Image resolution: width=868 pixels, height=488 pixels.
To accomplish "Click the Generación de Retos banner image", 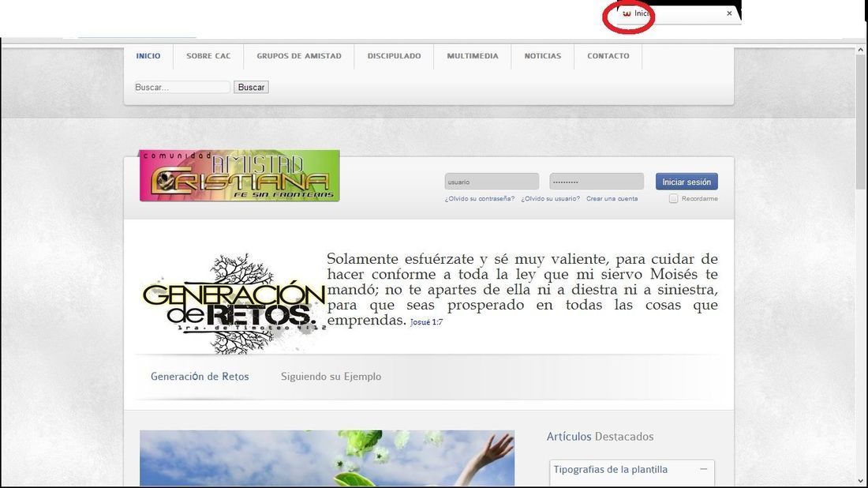I will tap(234, 303).
